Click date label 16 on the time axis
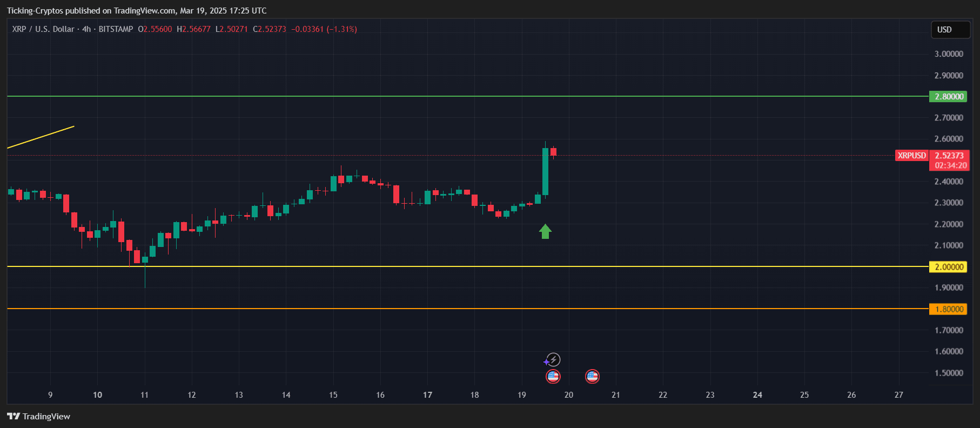 380,395
